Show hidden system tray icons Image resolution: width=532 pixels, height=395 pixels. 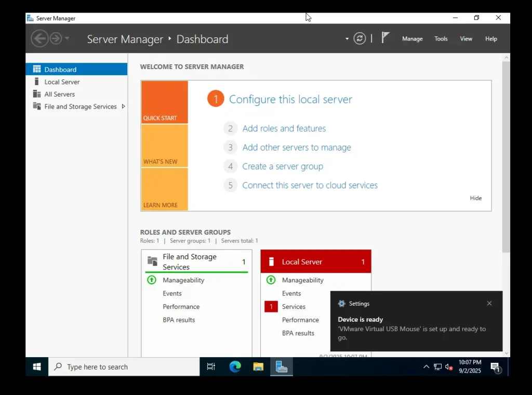click(x=426, y=366)
